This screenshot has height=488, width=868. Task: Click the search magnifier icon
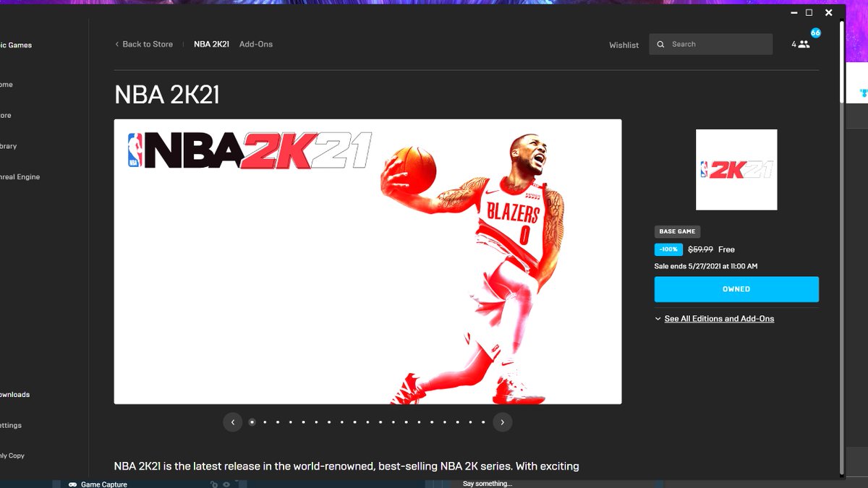pyautogui.click(x=660, y=44)
